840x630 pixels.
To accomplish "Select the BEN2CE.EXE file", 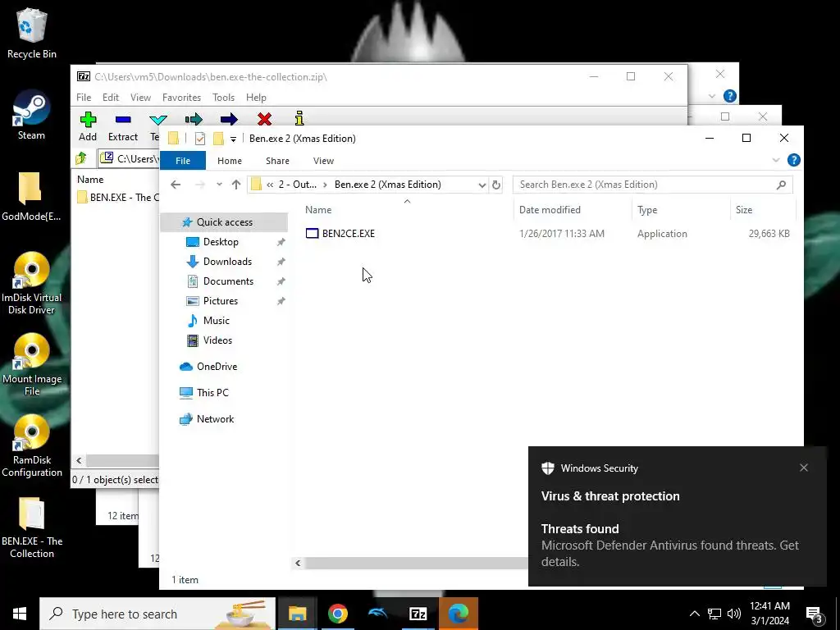I will coord(348,234).
